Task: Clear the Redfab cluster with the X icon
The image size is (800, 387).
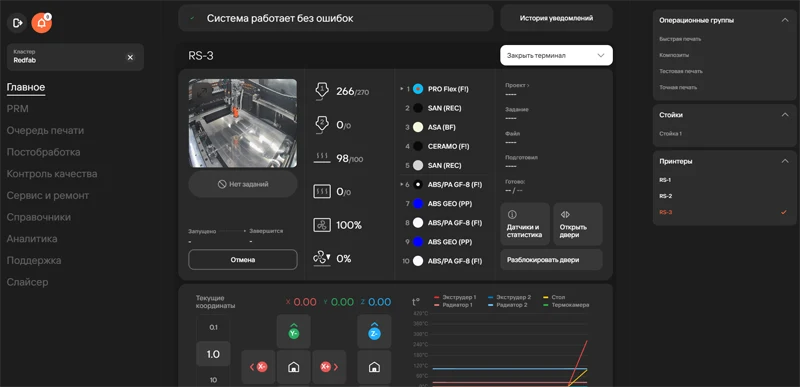Action: point(130,57)
